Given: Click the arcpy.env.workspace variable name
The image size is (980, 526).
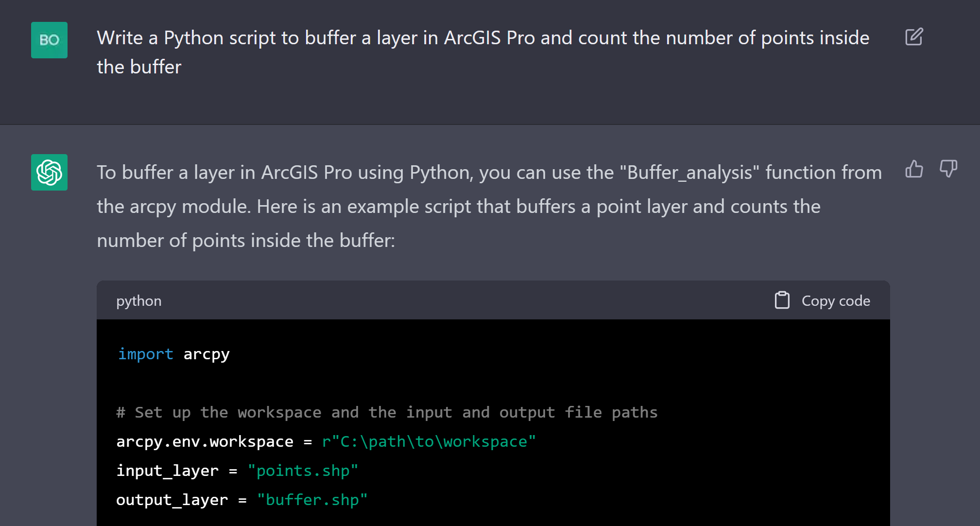Looking at the screenshot, I should [x=205, y=442].
